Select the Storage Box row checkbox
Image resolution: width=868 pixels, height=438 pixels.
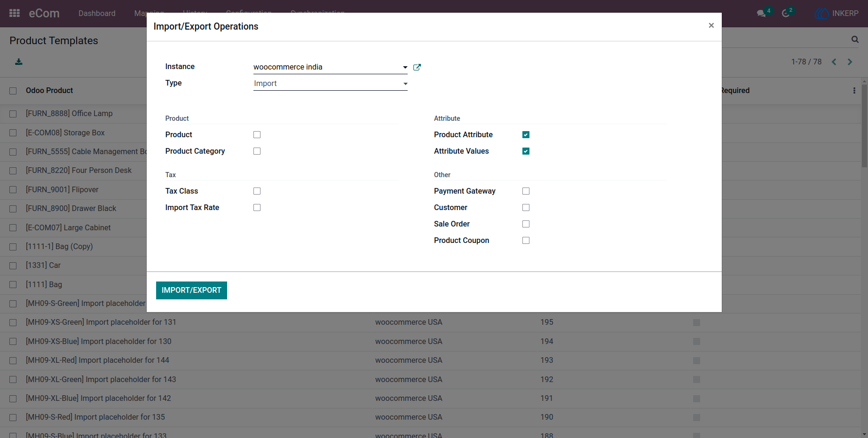[13, 133]
